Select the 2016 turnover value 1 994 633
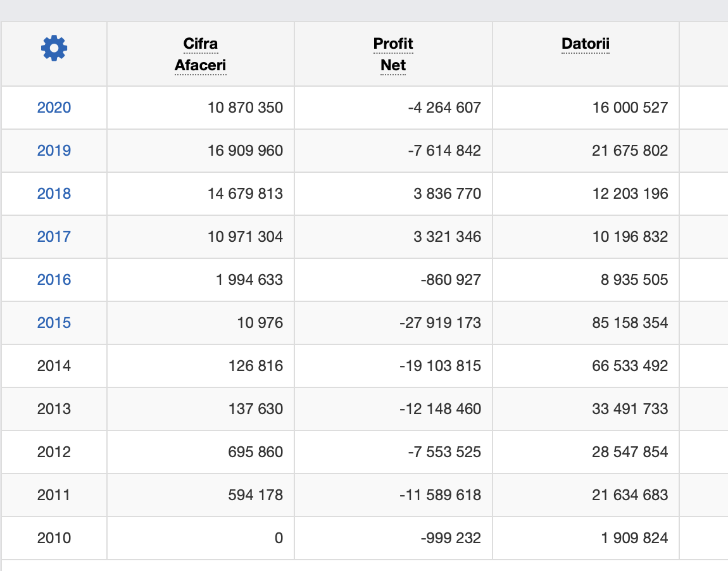This screenshot has width=728, height=571. coord(248,280)
